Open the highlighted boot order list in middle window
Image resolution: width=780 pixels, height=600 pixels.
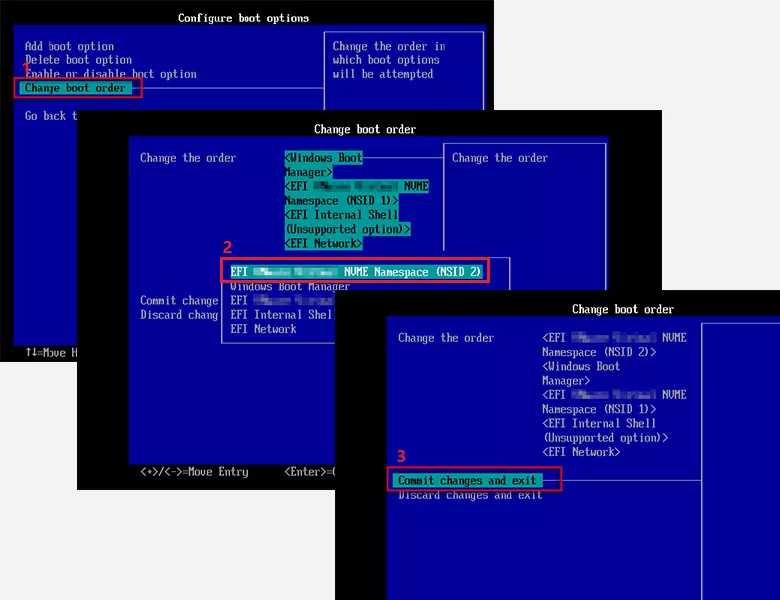click(x=356, y=200)
